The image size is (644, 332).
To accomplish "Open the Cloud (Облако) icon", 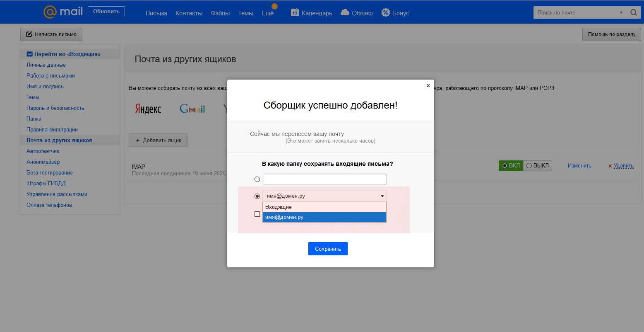I will [345, 12].
